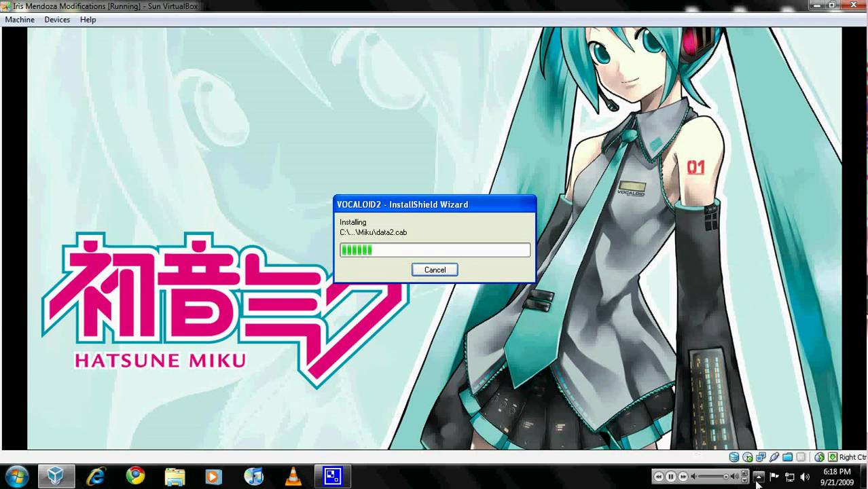The width and height of the screenshot is (868, 489).
Task: Open iTunes from the taskbar
Action: [x=253, y=476]
